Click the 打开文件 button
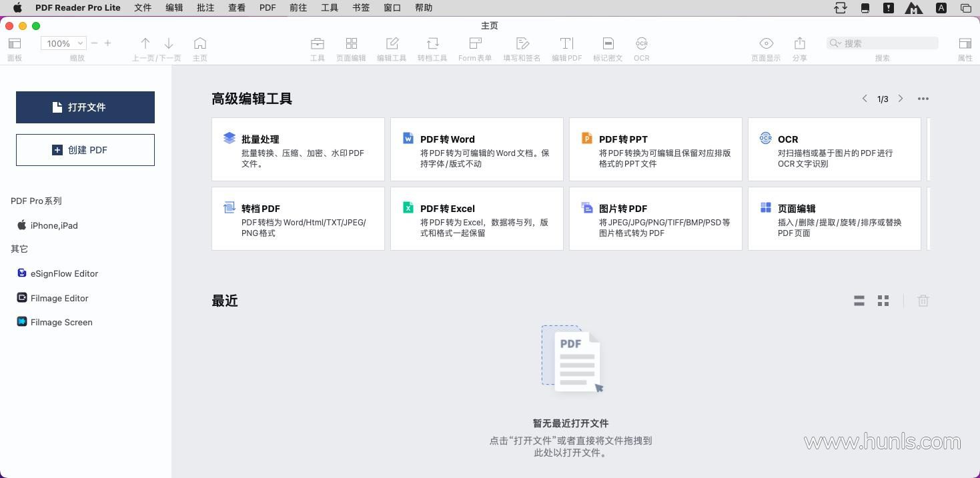 coord(85,107)
